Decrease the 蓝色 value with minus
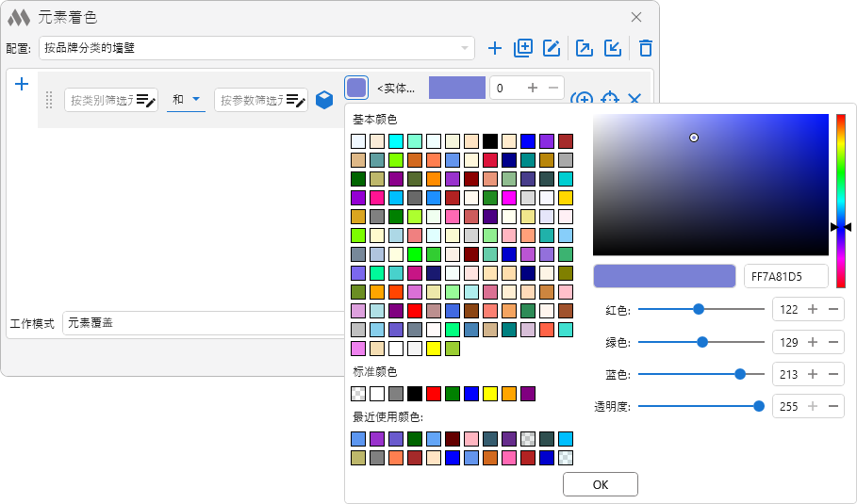 point(834,374)
